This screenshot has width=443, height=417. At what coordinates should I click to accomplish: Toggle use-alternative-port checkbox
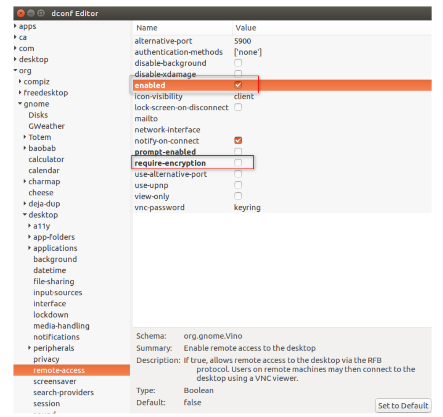point(238,174)
